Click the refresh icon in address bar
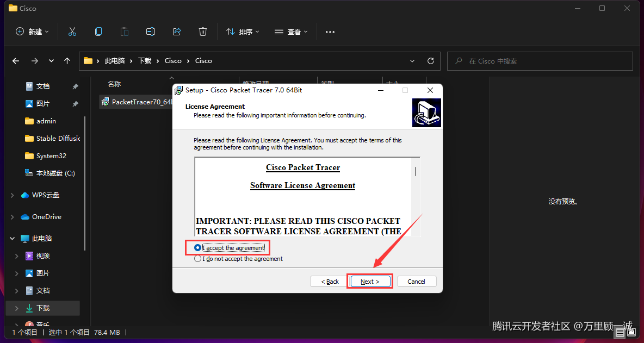Image resolution: width=644 pixels, height=343 pixels. click(431, 61)
